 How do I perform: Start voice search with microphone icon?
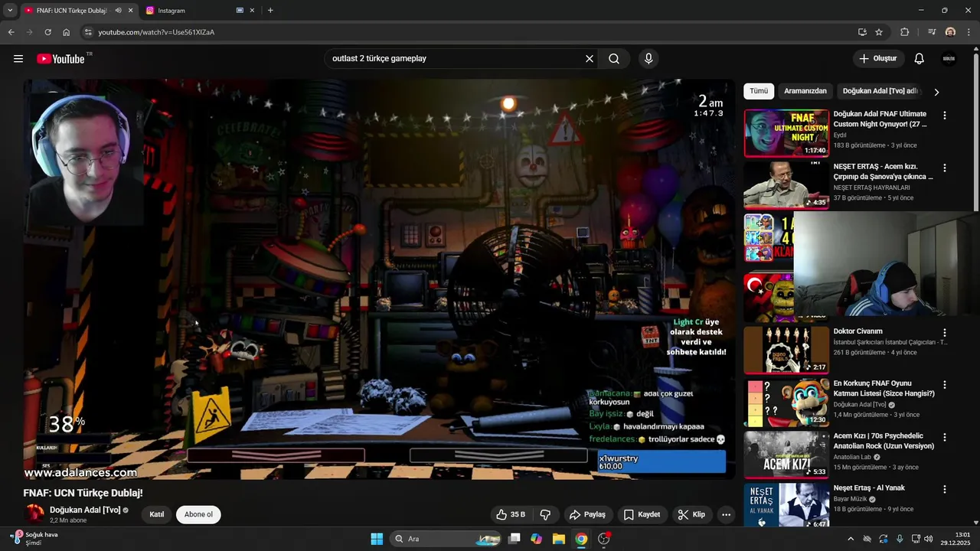point(648,59)
